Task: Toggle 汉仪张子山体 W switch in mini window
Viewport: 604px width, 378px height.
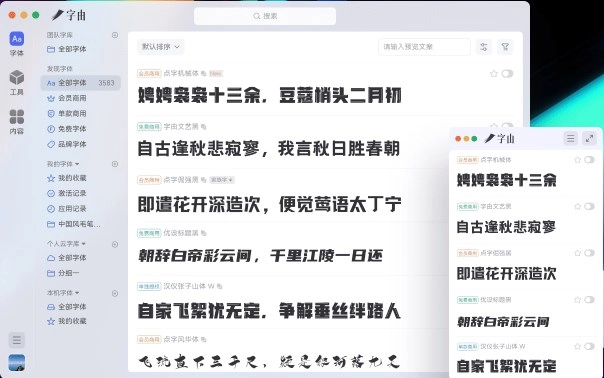Action: [x=589, y=346]
